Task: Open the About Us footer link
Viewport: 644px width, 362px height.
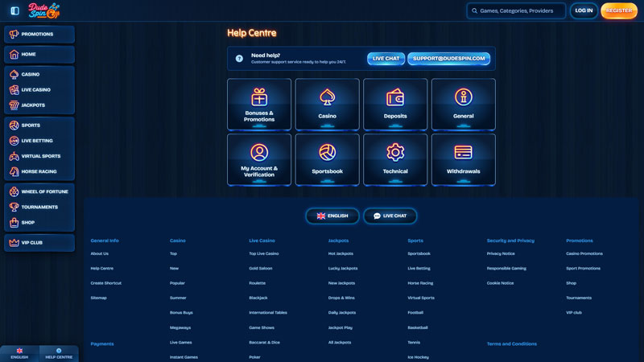Action: click(x=99, y=253)
